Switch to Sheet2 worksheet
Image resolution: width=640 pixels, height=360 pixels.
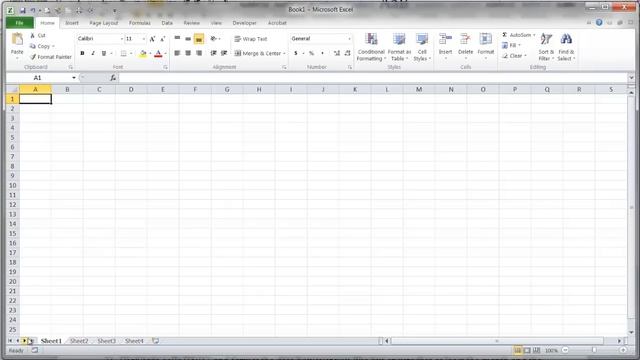(79, 341)
